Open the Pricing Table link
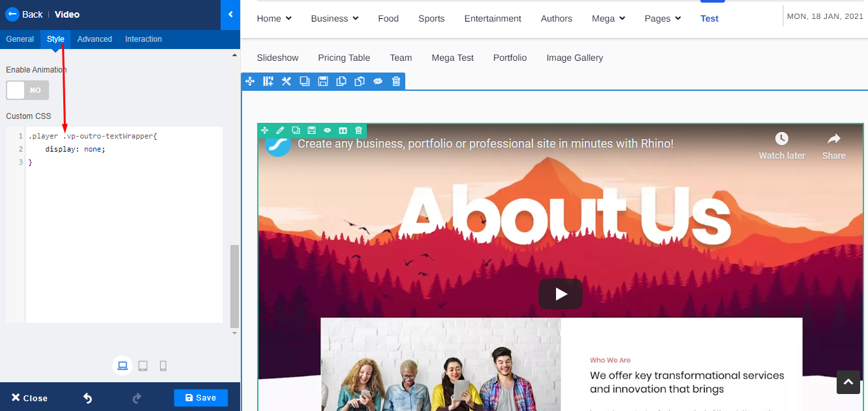Screen dimensions: 868x411 pyautogui.click(x=344, y=58)
